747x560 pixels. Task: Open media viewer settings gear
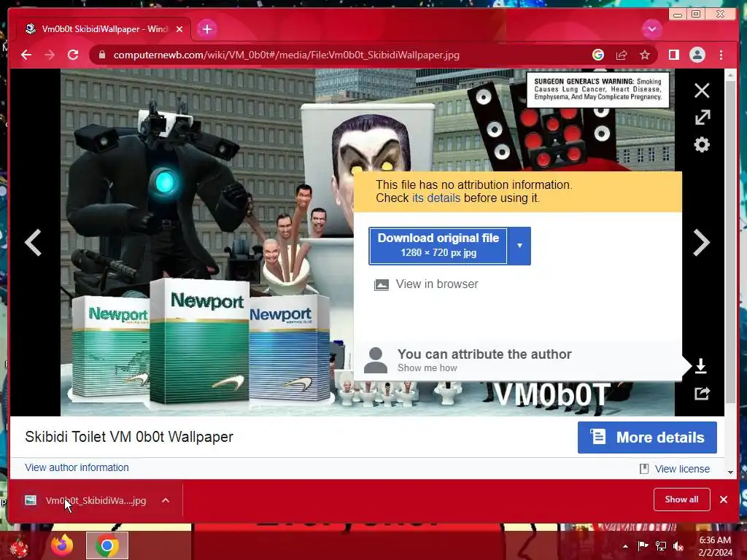coord(702,144)
